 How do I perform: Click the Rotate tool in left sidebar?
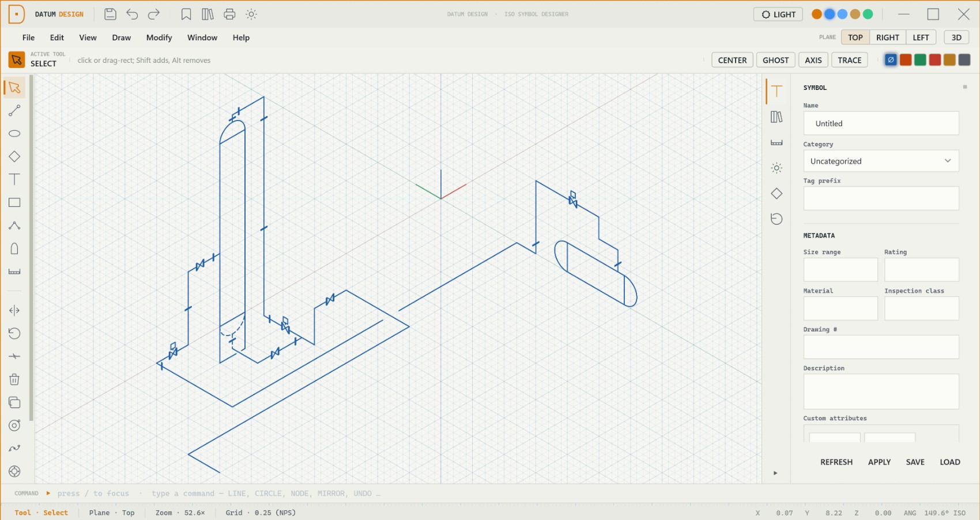(x=14, y=334)
